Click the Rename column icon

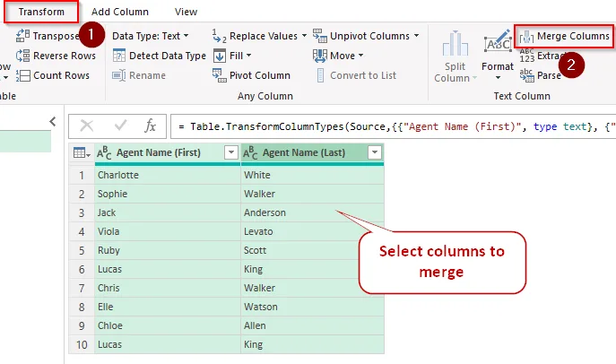[x=118, y=75]
